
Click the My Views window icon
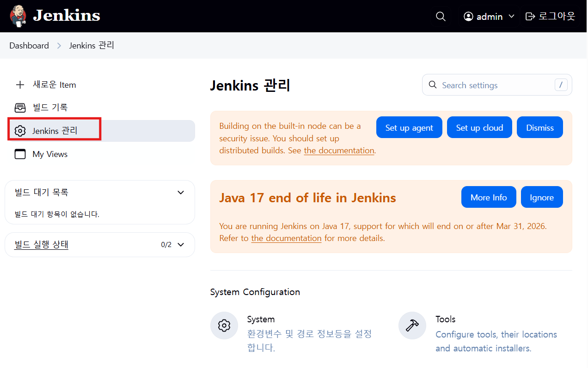click(20, 154)
